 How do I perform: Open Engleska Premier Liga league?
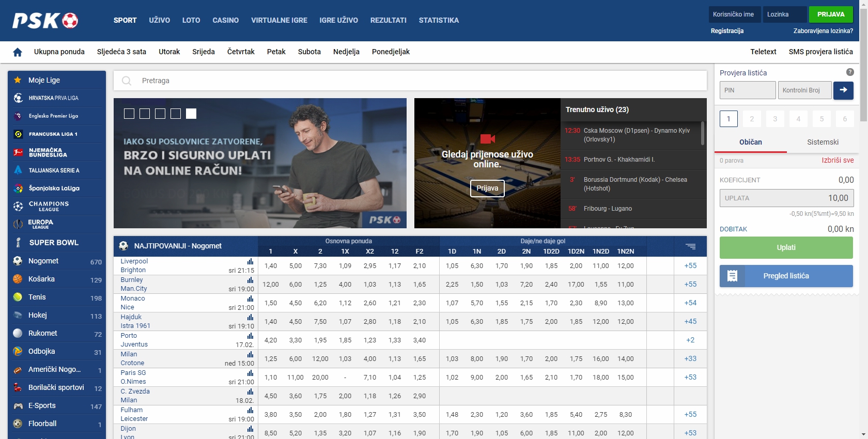click(57, 116)
